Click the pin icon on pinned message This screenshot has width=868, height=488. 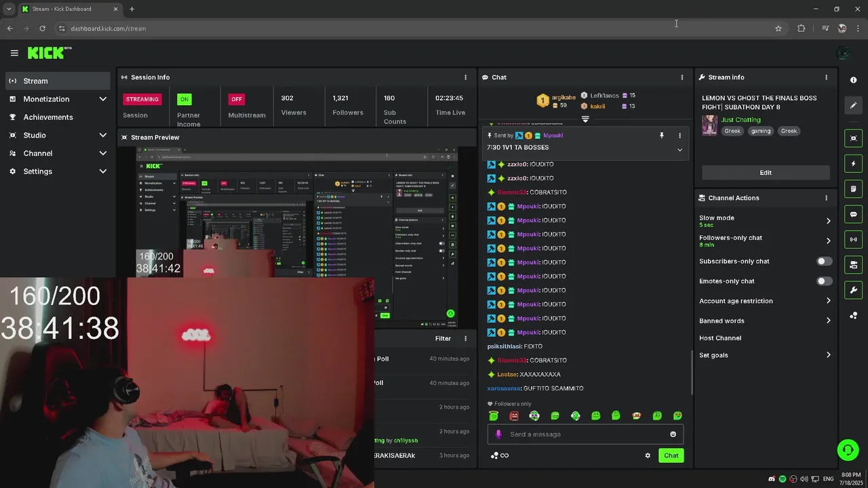point(662,136)
